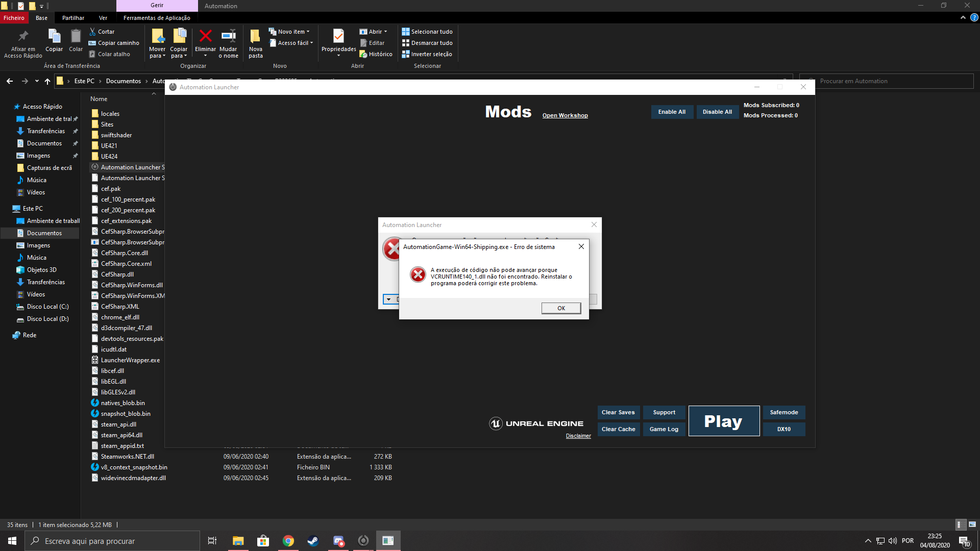Click Inverter seleção
This screenshot has width=980, height=551.
point(427,54)
